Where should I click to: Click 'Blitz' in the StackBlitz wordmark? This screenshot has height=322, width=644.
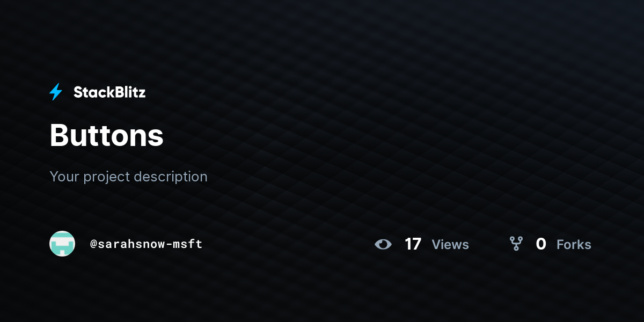tap(128, 92)
